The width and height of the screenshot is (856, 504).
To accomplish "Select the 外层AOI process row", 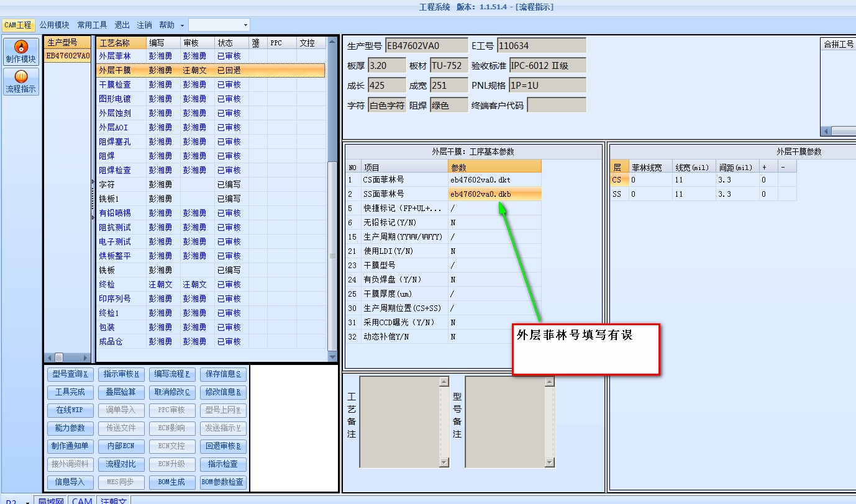I will (211, 127).
